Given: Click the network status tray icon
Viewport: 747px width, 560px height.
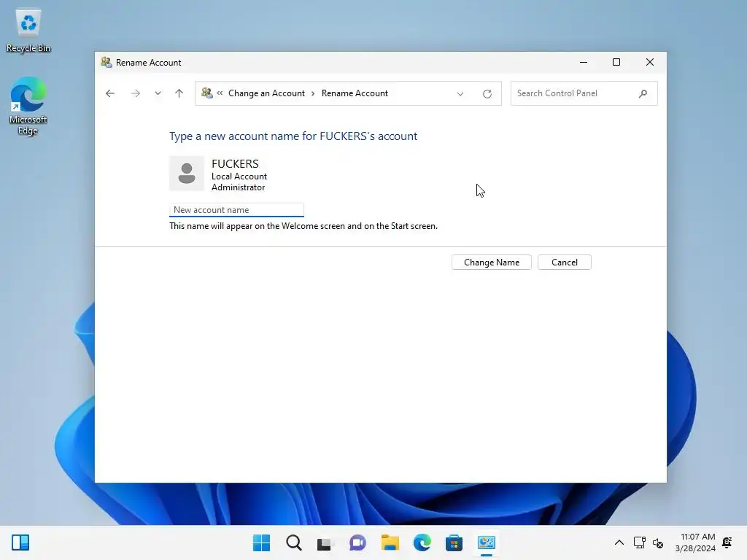Looking at the screenshot, I should coord(639,542).
